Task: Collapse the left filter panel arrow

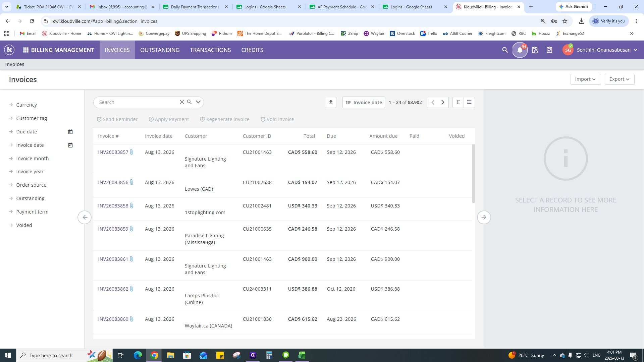Action: click(x=85, y=217)
